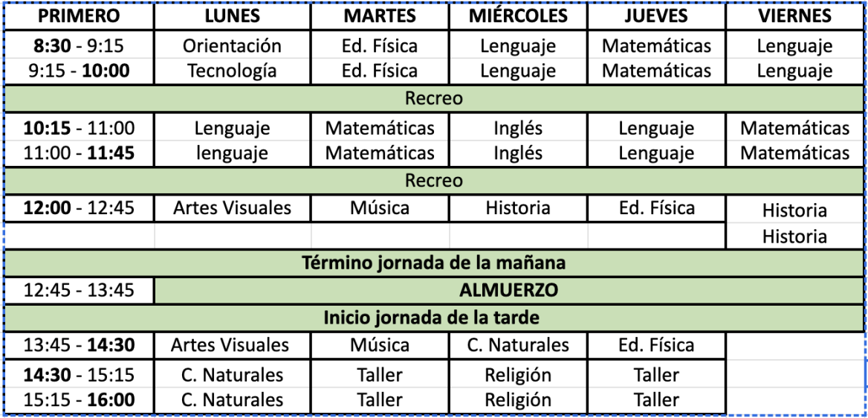Image resolution: width=868 pixels, height=418 pixels.
Task: Select the 8:30 - 9:15 time cell
Action: (79, 46)
